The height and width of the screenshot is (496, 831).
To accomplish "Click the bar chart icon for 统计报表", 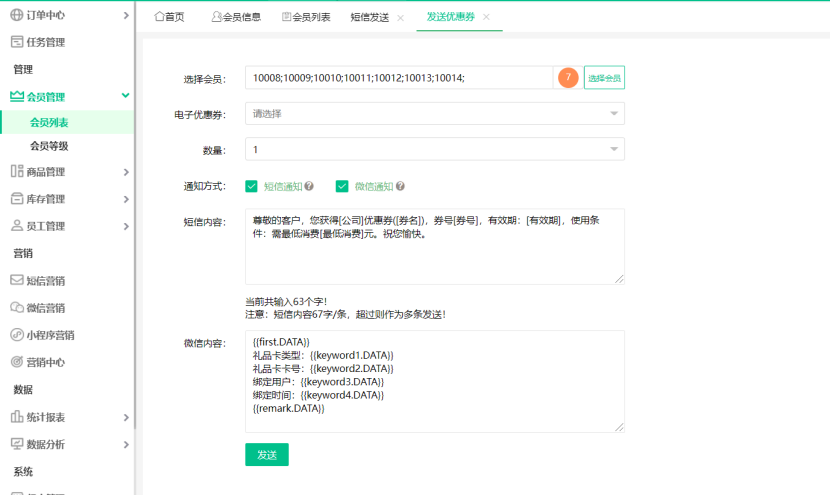I will pyautogui.click(x=17, y=417).
